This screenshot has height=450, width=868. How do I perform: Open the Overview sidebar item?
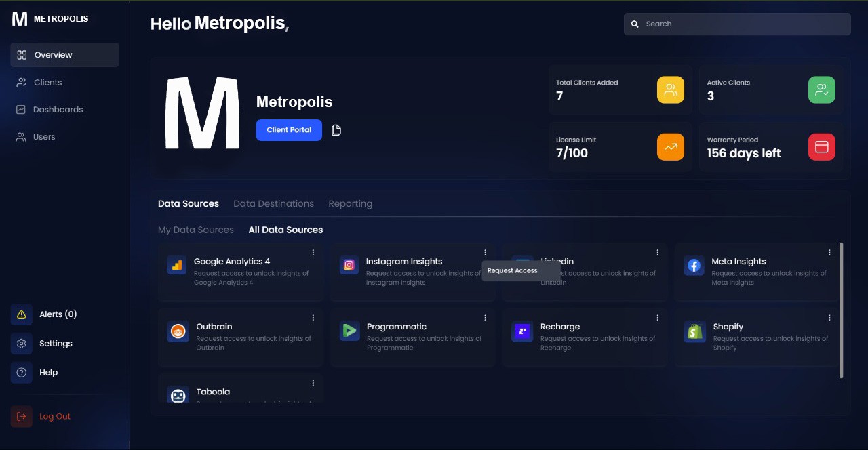64,55
